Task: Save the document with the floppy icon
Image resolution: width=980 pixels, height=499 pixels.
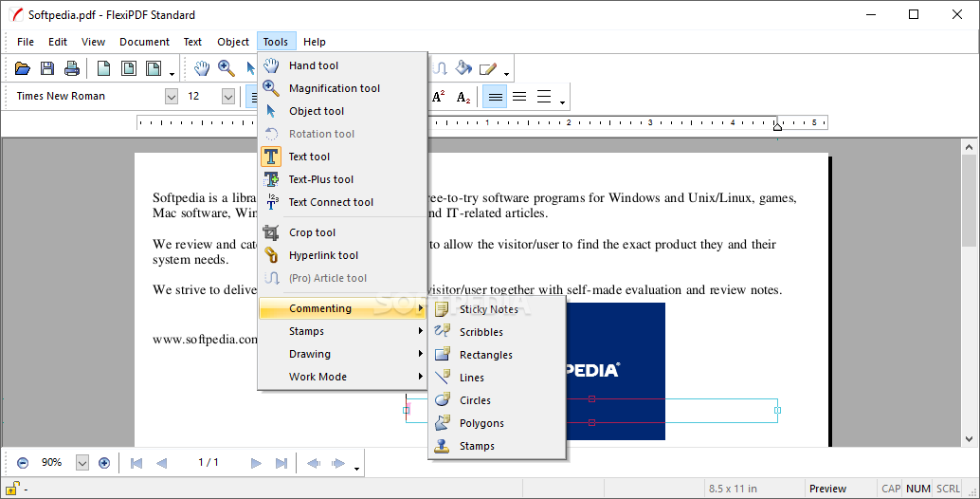Action: (47, 68)
